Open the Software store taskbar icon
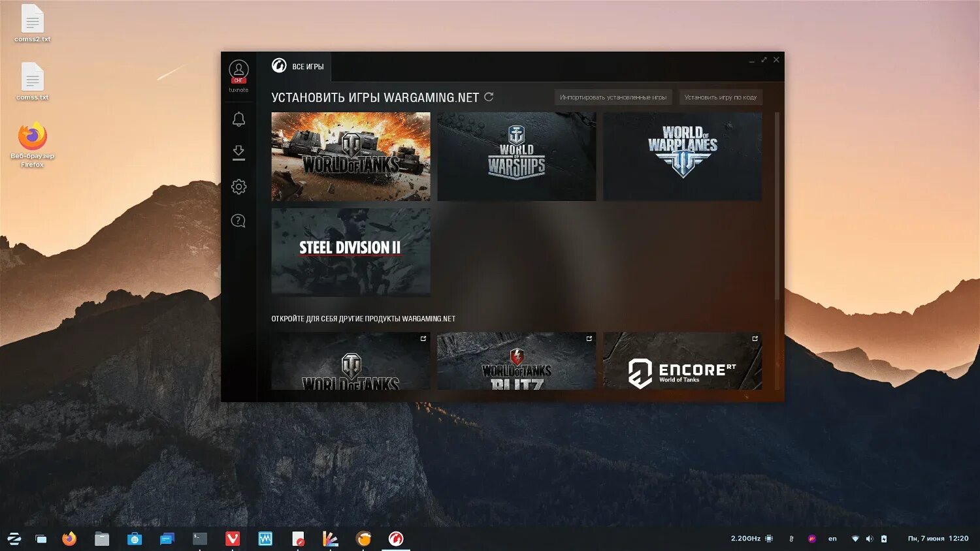Viewport: 980px width, 551px height. (x=135, y=539)
